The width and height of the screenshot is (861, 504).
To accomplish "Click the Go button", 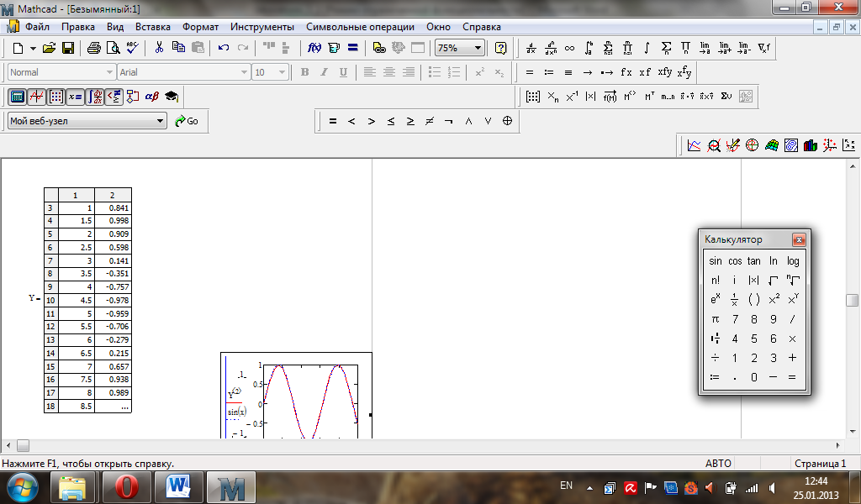I will pos(187,121).
